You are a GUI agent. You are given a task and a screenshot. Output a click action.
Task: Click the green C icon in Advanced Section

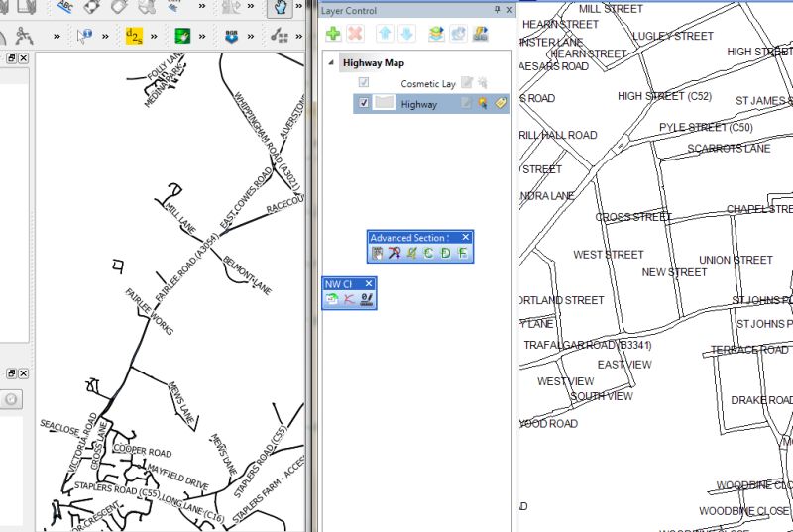tap(428, 253)
